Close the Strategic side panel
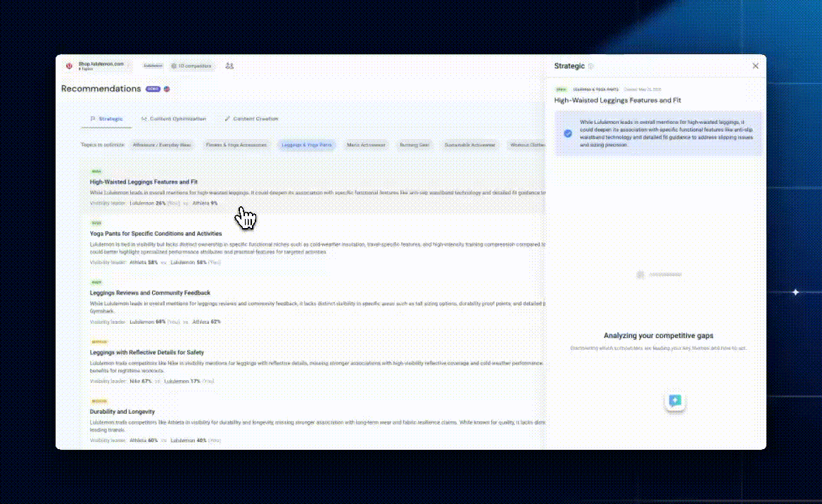 (x=755, y=66)
